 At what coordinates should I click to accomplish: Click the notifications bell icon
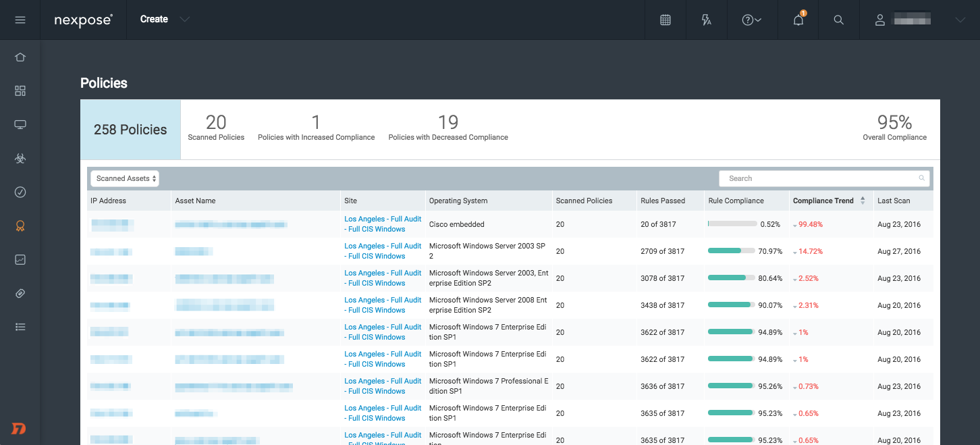(798, 20)
